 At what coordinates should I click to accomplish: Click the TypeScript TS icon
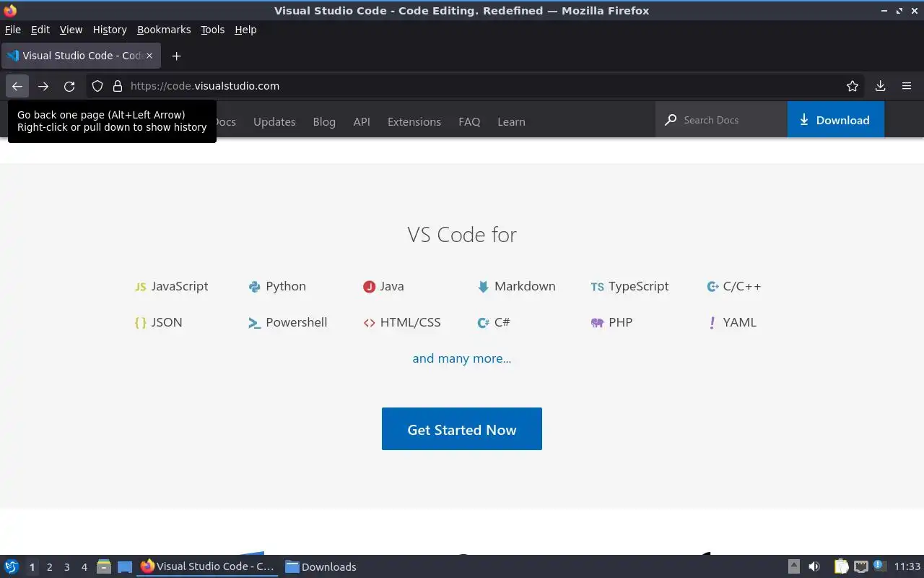[597, 287]
